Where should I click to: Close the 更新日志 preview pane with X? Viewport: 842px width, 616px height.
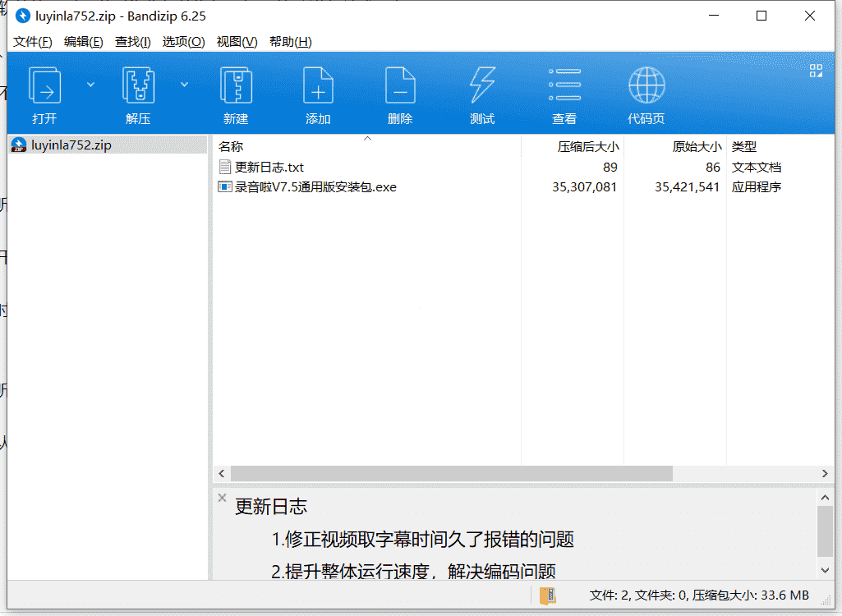click(222, 498)
